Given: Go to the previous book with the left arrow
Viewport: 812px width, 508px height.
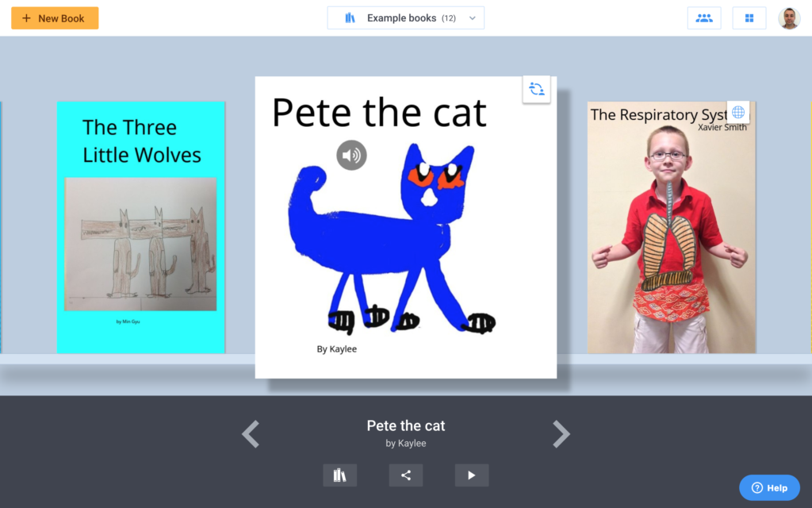Looking at the screenshot, I should coord(251,434).
